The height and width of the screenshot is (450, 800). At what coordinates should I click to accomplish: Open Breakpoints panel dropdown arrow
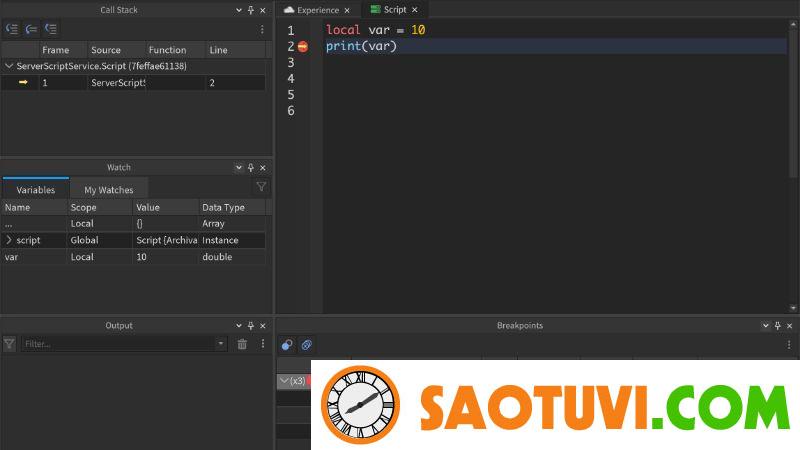[765, 326]
